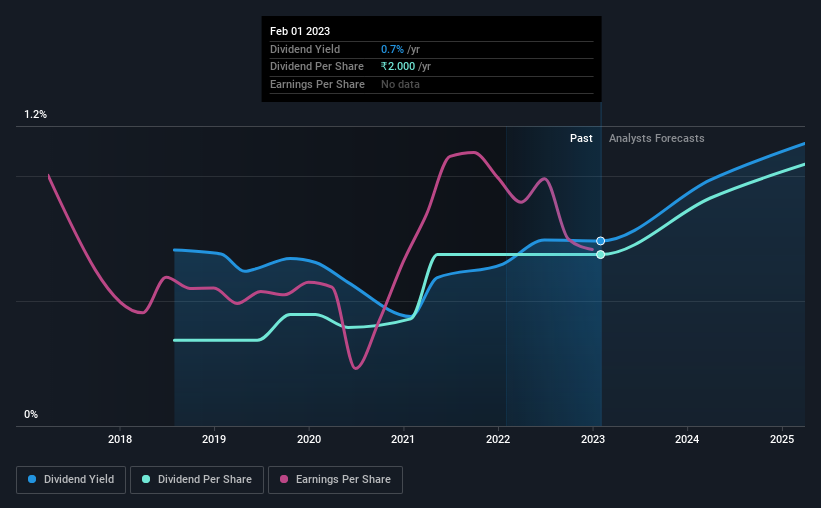This screenshot has height=508, width=821.
Task: Click the ₹2.000 dividend per share value
Action: pyautogui.click(x=398, y=67)
